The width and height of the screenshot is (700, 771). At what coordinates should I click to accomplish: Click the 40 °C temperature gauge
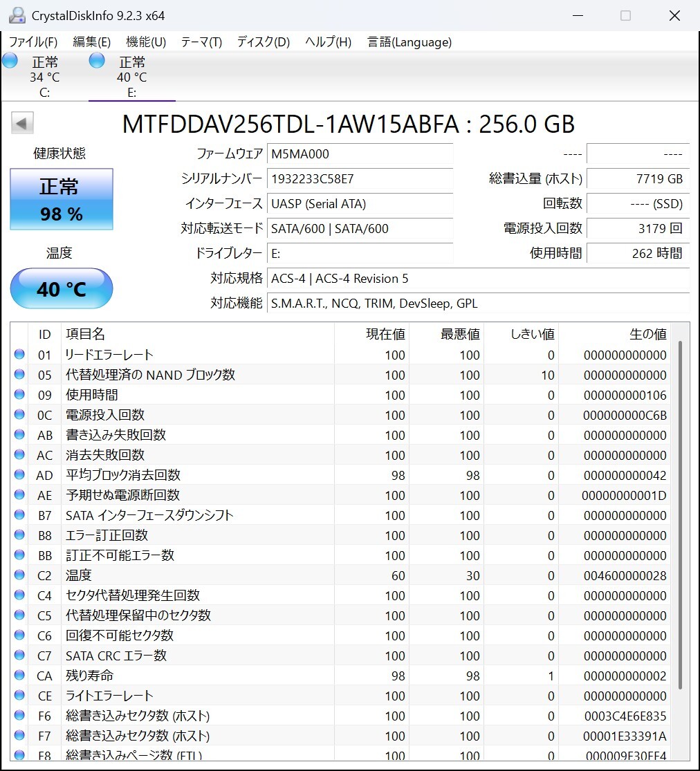click(x=61, y=288)
